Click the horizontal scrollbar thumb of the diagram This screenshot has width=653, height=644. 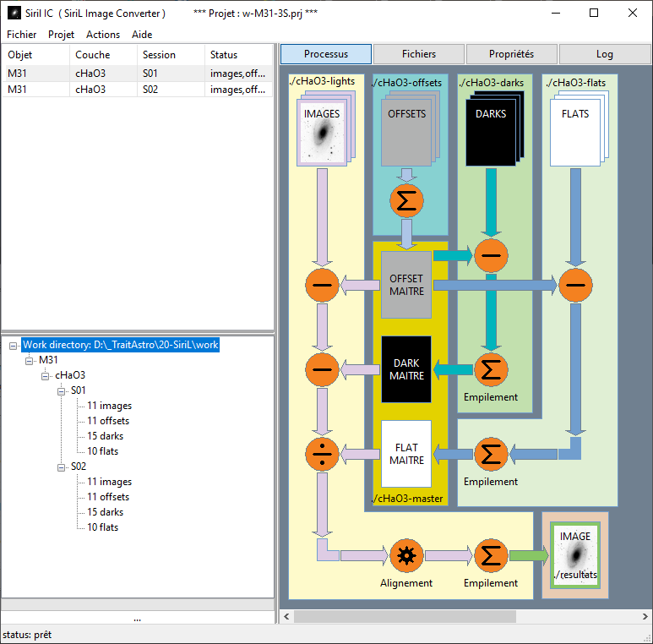405,616
